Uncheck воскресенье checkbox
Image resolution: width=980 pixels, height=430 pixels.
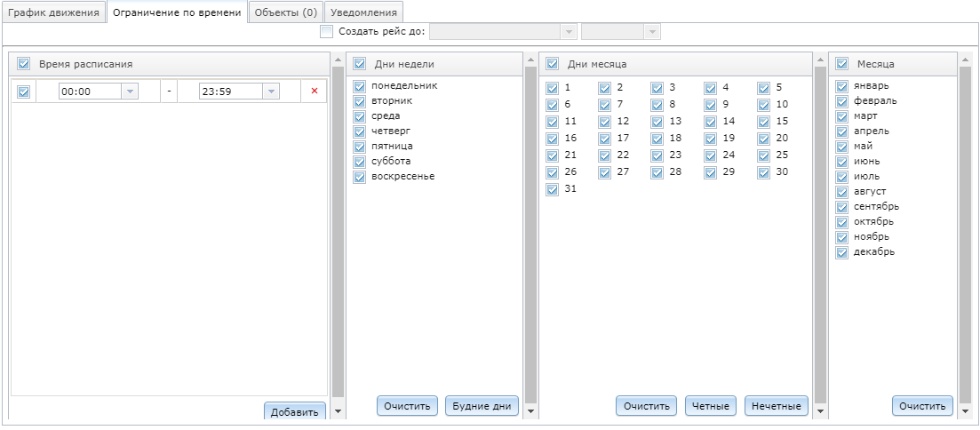pyautogui.click(x=359, y=176)
